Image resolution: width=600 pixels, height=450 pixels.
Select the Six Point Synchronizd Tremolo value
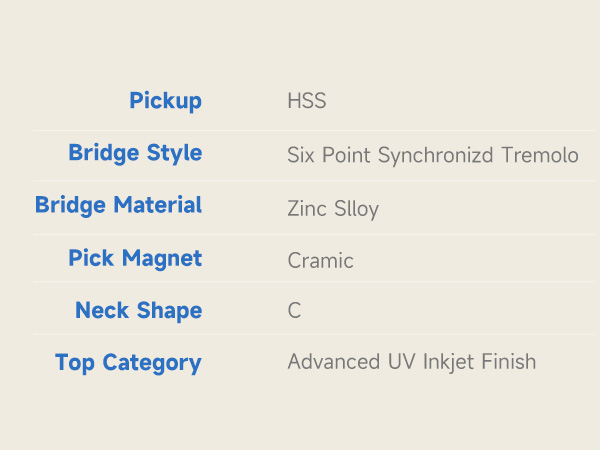coord(432,155)
